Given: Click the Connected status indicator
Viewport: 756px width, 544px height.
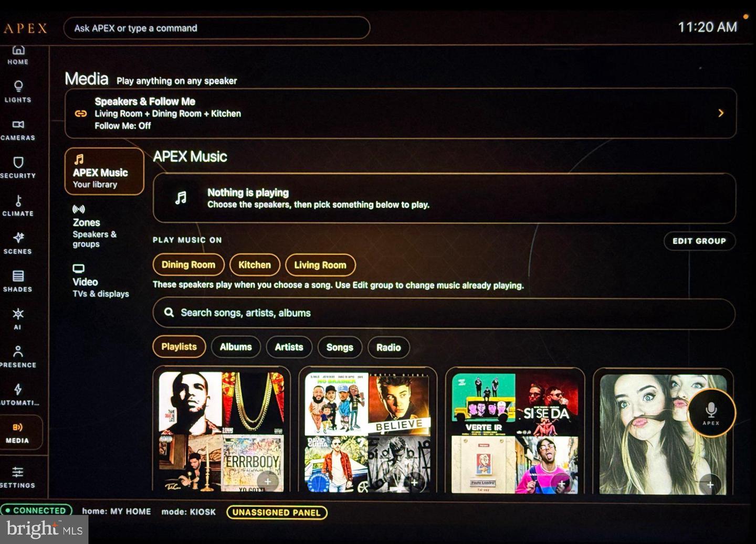Looking at the screenshot, I should point(36,510).
